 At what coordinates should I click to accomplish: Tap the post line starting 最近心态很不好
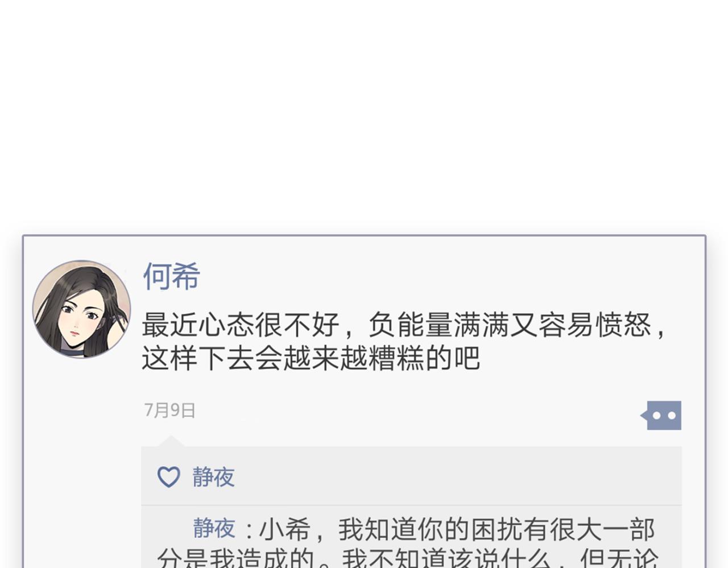pyautogui.click(x=403, y=325)
